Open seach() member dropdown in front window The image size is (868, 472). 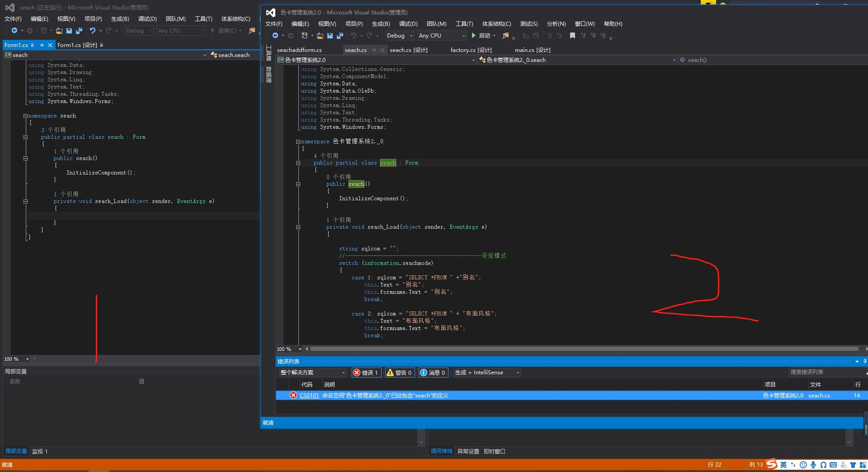(x=773, y=60)
